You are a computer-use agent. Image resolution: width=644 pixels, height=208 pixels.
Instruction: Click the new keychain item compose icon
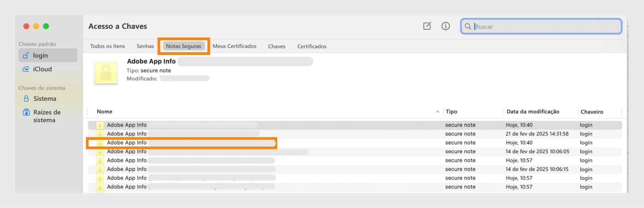(x=427, y=26)
